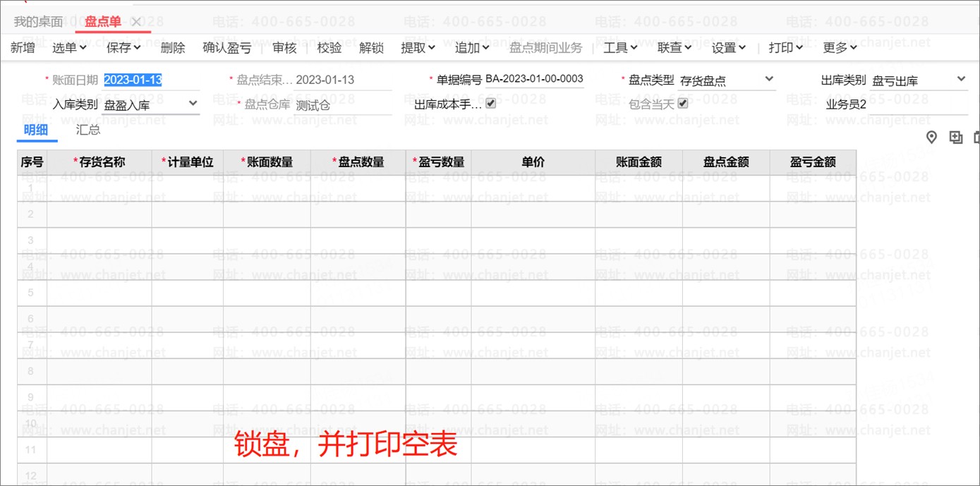Open the 盘点类型 dropdown
The width and height of the screenshot is (980, 486).
coord(727,80)
